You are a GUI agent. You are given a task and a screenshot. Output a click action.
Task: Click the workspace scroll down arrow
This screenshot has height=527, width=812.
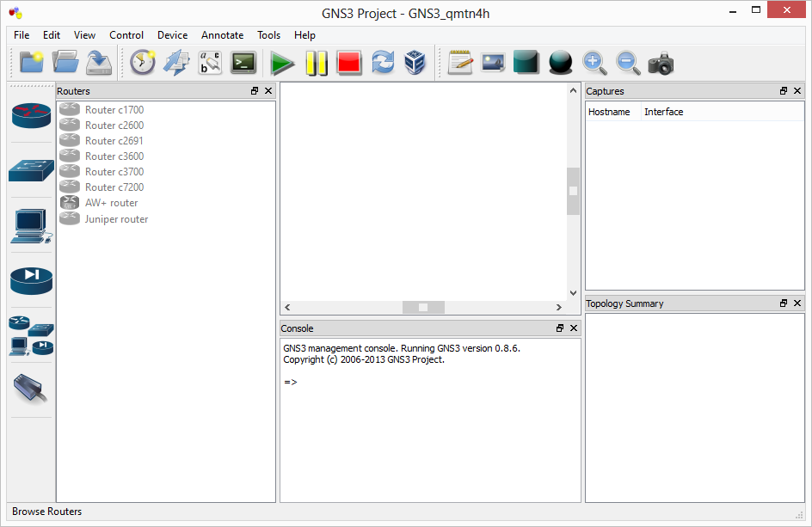[573, 292]
